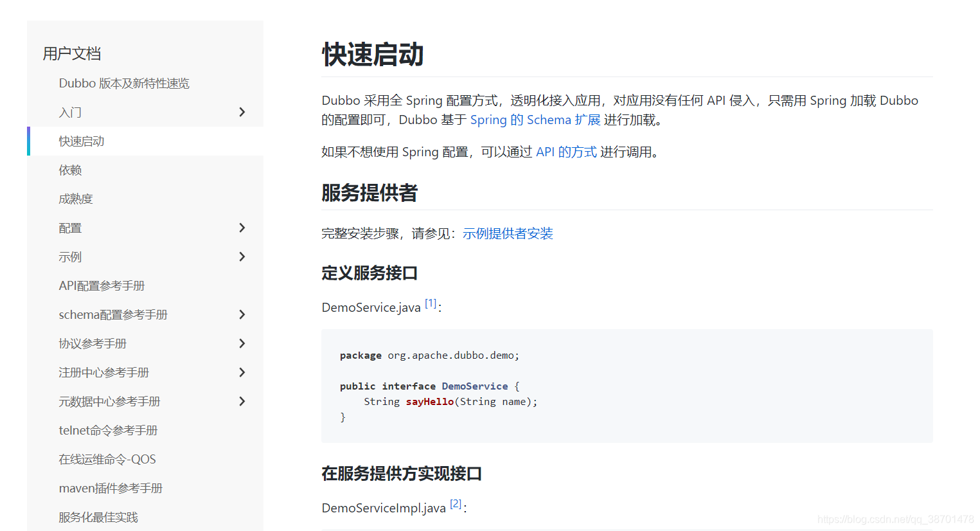This screenshot has width=980, height=531.
Task: Open 在线运维命令-QOS page
Action: pos(107,460)
